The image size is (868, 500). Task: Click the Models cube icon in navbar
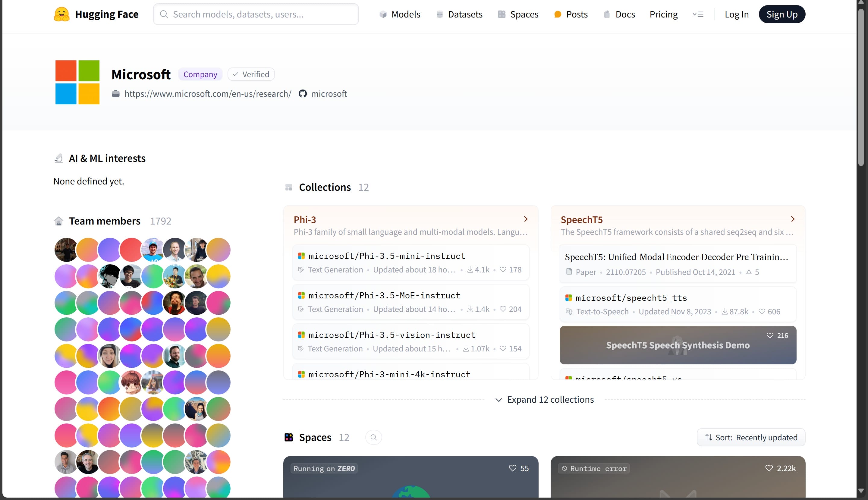coord(383,14)
